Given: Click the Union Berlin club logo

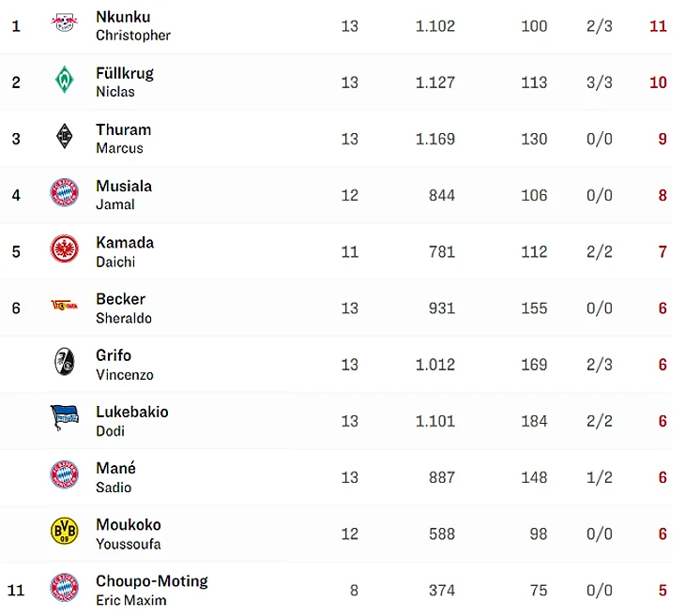Looking at the screenshot, I should pyautogui.click(x=64, y=307).
